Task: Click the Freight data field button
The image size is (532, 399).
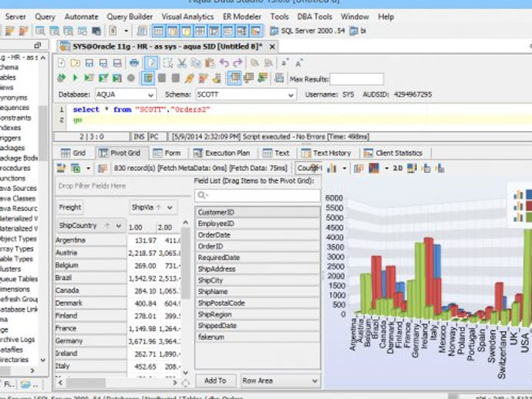Action: [70, 207]
